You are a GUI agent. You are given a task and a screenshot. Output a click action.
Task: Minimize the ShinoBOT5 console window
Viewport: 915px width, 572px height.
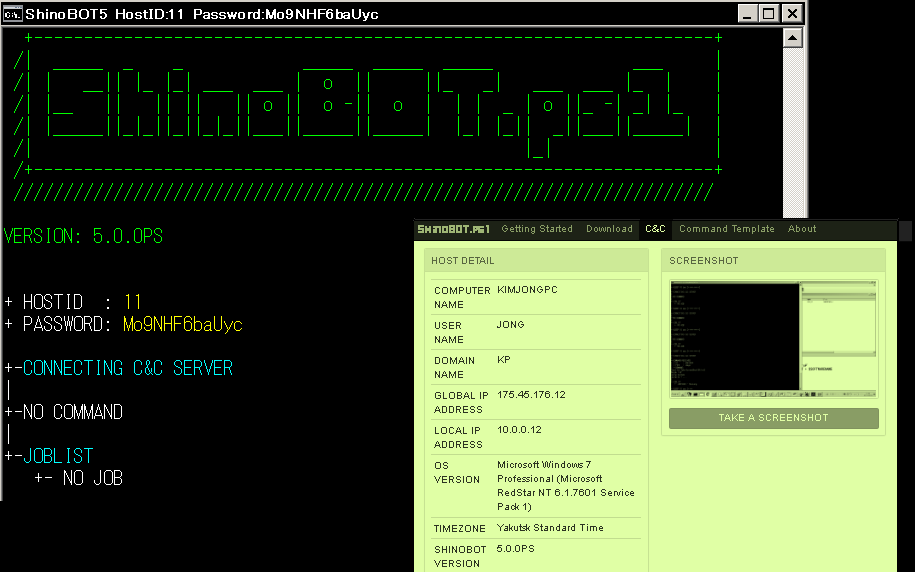coord(748,13)
